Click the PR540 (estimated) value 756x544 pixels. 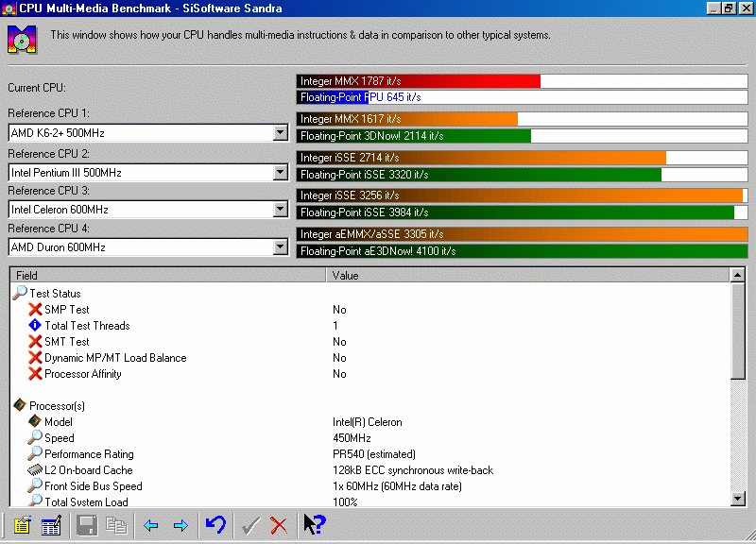point(374,454)
